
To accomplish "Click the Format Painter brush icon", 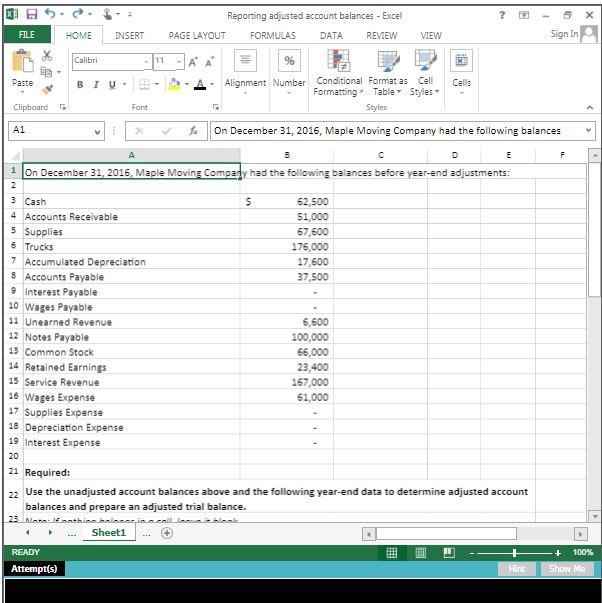I will 47,89.
